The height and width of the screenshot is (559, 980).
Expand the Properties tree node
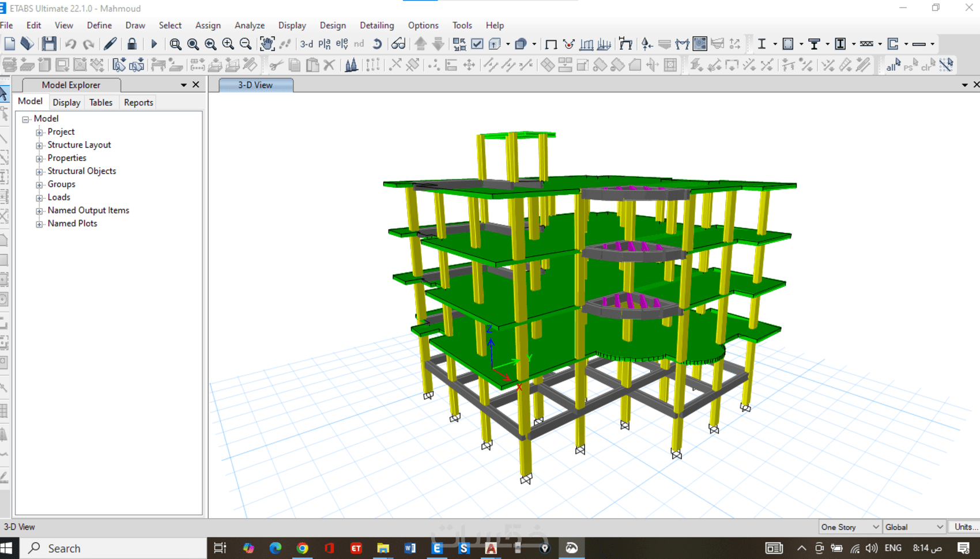39,158
